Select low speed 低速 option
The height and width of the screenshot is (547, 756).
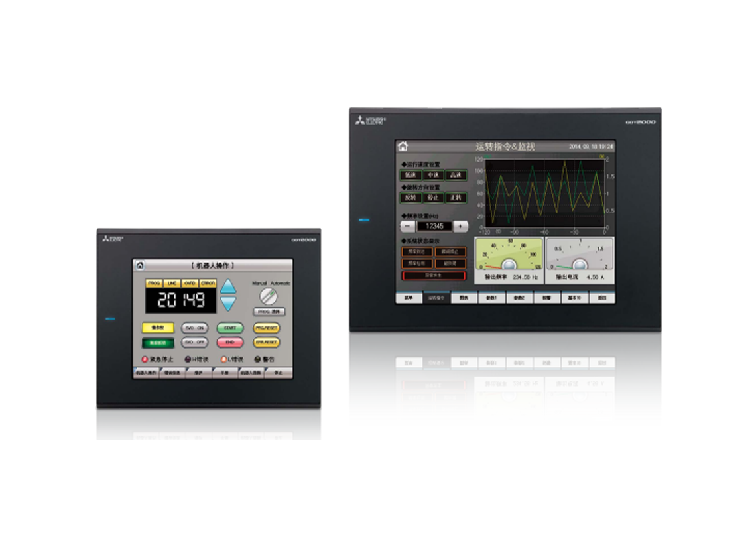411,175
